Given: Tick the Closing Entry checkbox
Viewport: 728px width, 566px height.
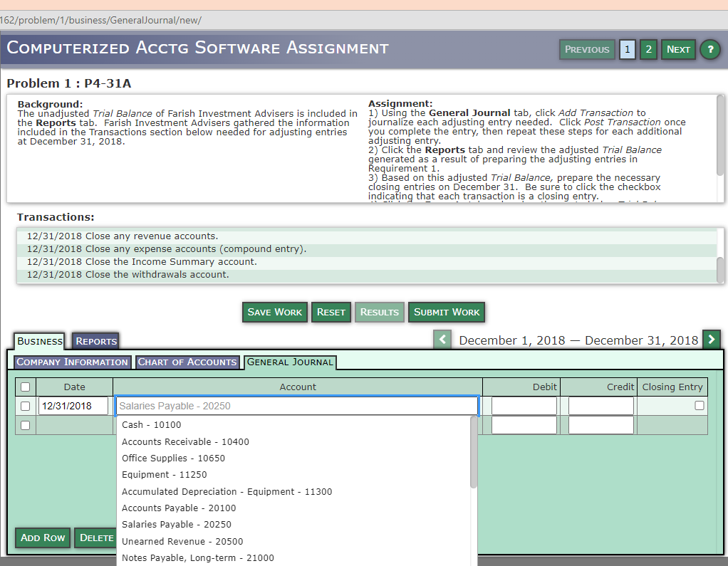Looking at the screenshot, I should click(700, 406).
